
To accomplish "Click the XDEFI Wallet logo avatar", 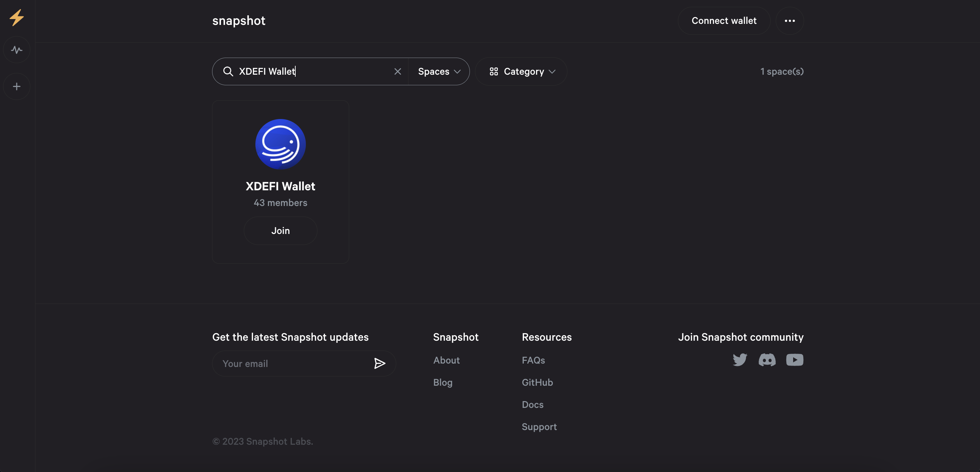I will pyautogui.click(x=280, y=144).
